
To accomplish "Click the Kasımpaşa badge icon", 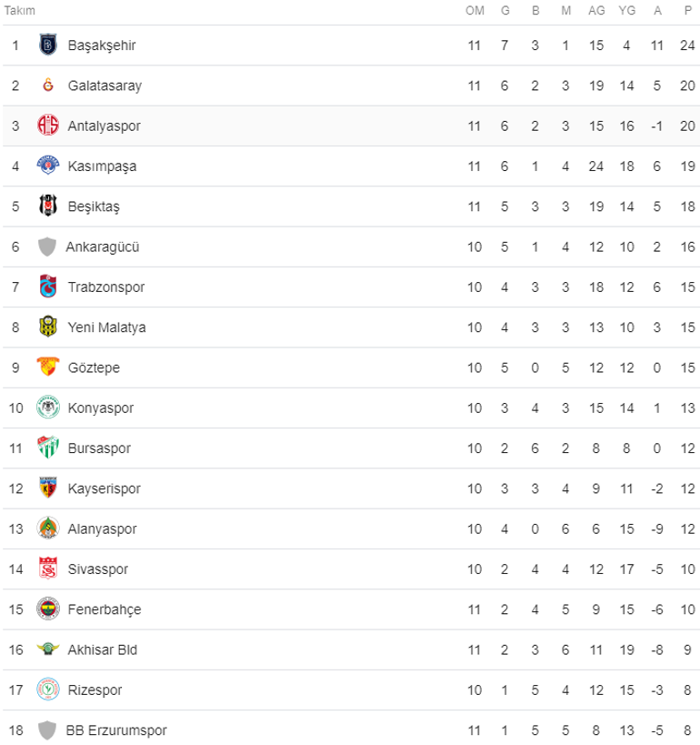I will coord(47,166).
